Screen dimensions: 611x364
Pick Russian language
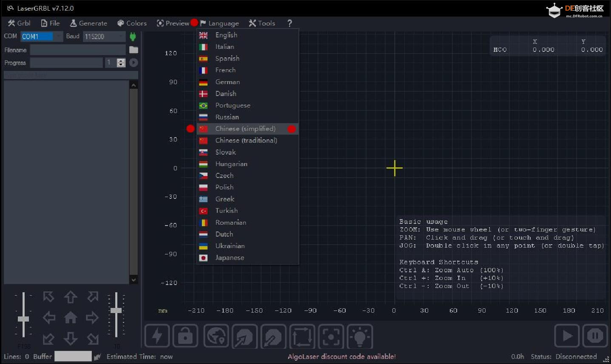click(248, 117)
